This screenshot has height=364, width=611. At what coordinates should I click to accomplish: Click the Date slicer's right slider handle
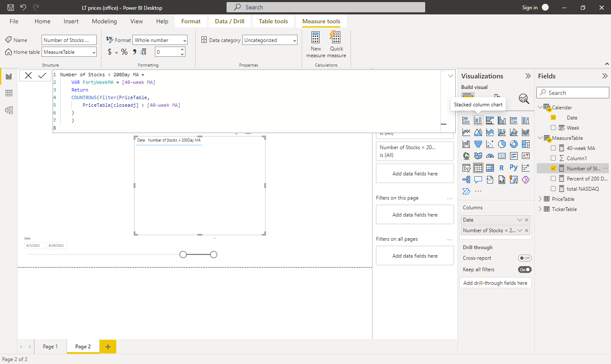pos(213,254)
